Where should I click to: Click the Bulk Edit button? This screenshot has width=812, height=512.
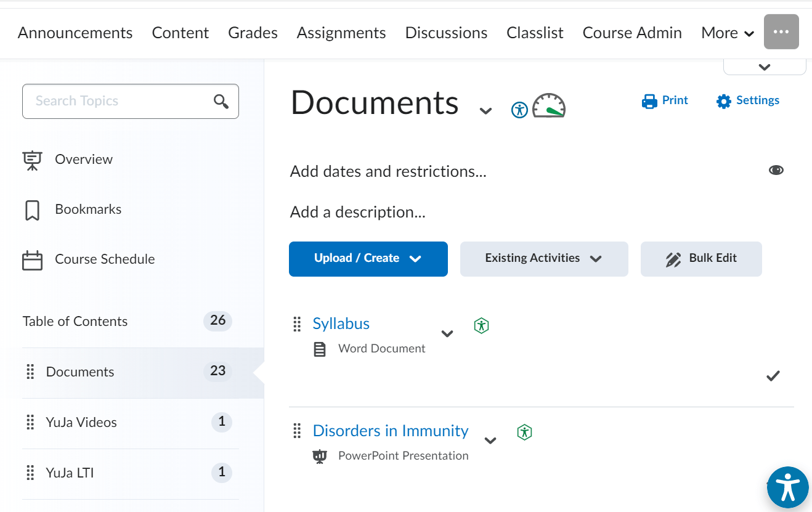click(x=701, y=259)
